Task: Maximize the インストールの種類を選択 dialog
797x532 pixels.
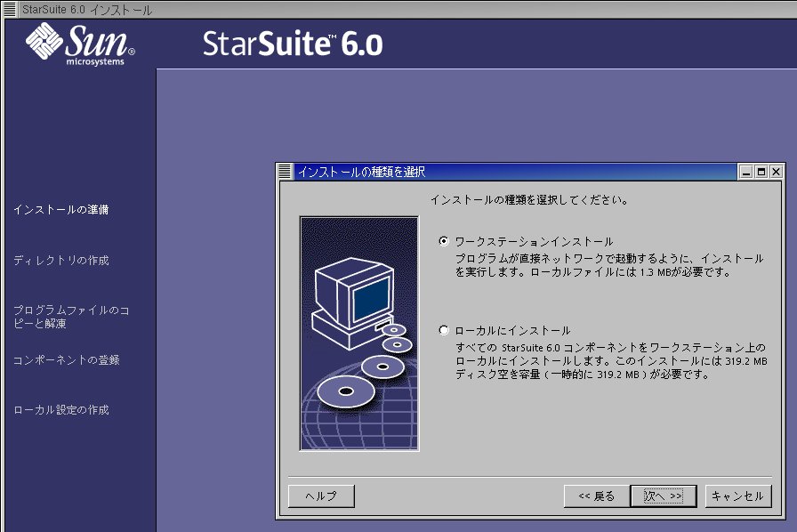Action: pos(761,172)
